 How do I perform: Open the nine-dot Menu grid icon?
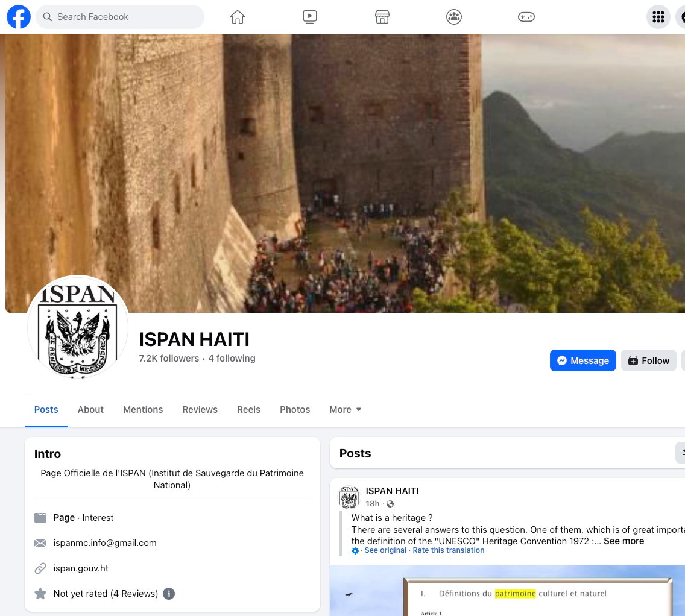658,17
